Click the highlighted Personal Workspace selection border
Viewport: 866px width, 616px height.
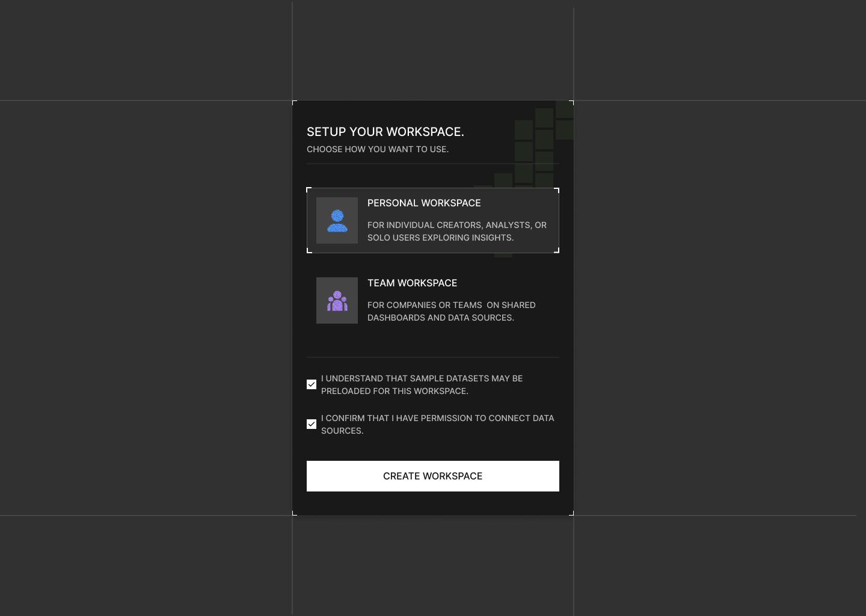[x=432, y=189]
